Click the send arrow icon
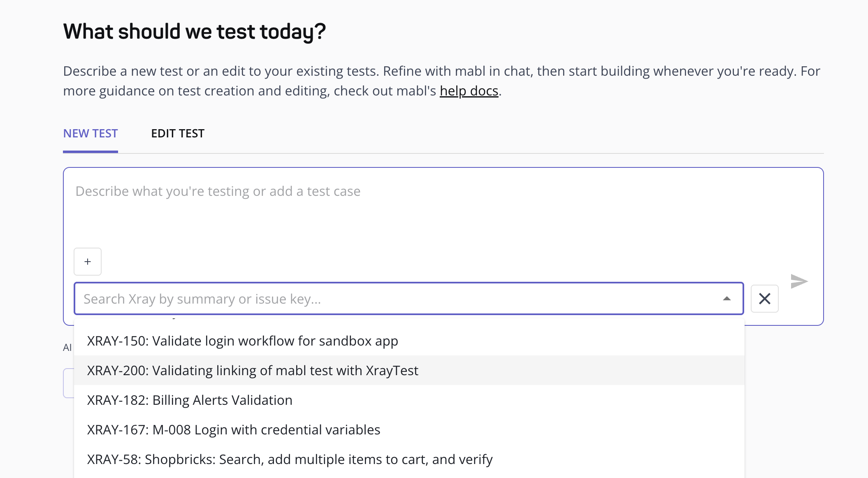This screenshot has height=478, width=868. (x=799, y=281)
